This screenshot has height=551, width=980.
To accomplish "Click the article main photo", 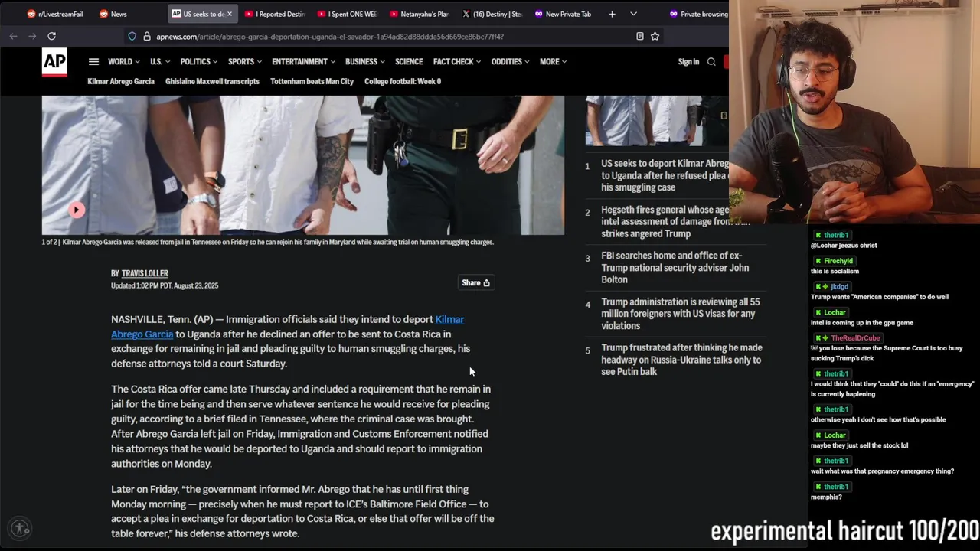I will click(x=302, y=165).
